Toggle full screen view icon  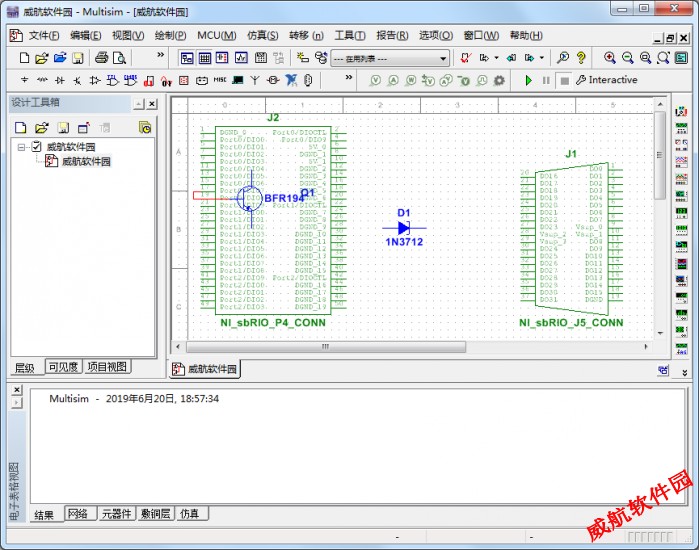pyautogui.click(x=681, y=58)
